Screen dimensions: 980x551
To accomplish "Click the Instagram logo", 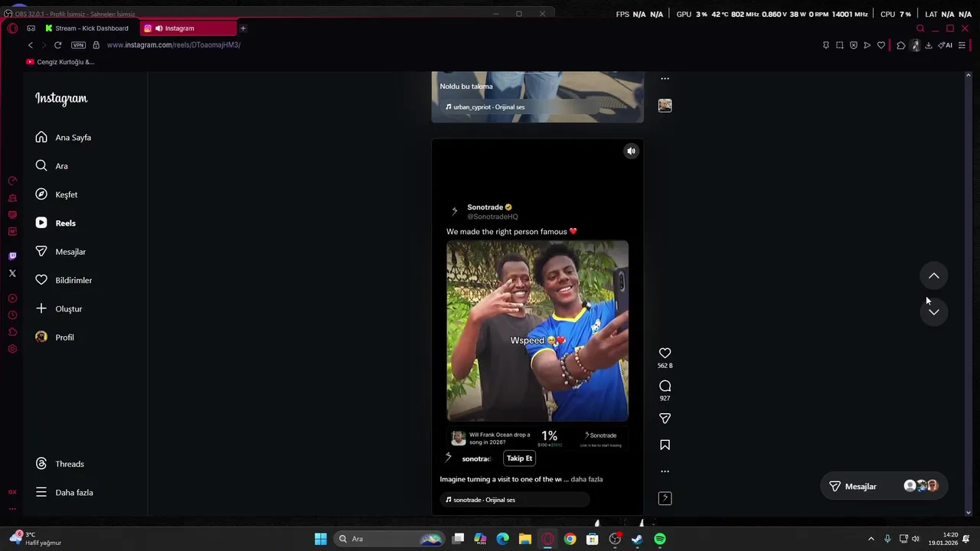I will coord(61,99).
